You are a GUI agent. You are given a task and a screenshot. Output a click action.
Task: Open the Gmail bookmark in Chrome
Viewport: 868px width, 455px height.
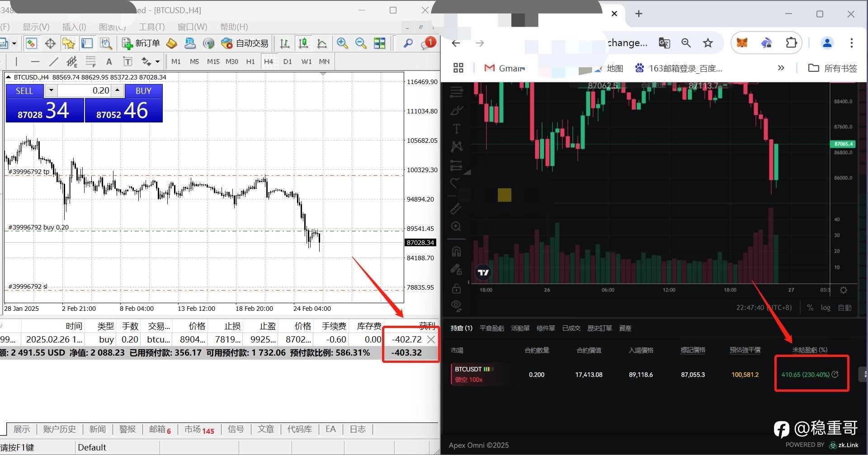505,68
